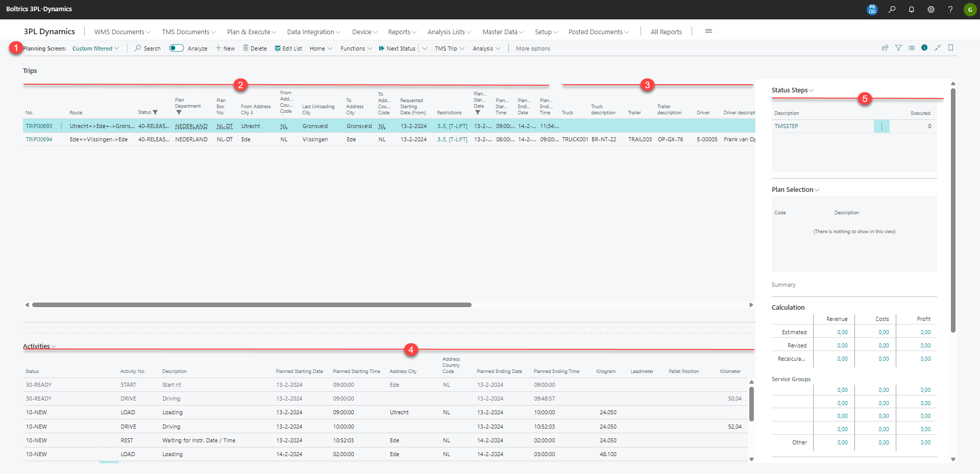Viewport: 980px width, 474px height.
Task: Toggle the filter pane funnel icon
Action: [x=898, y=48]
